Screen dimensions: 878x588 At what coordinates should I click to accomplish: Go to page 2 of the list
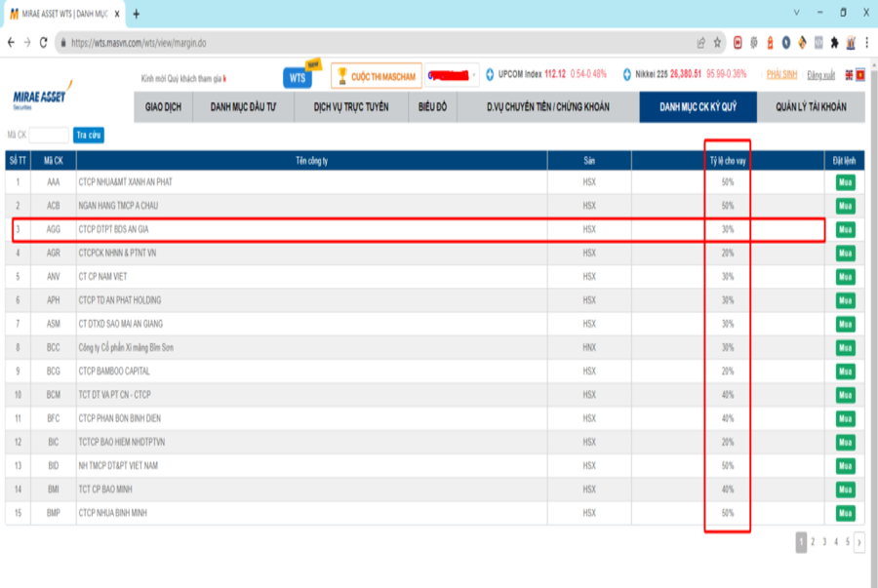812,542
